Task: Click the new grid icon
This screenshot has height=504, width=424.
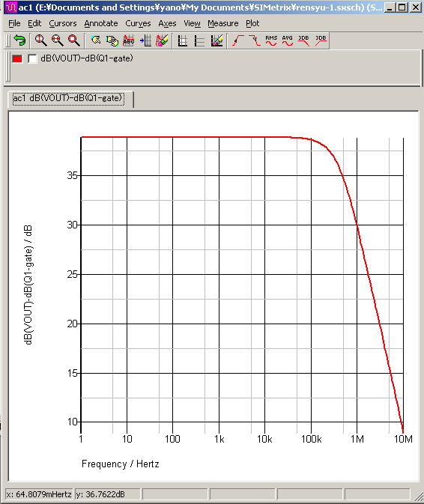Action: click(183, 41)
